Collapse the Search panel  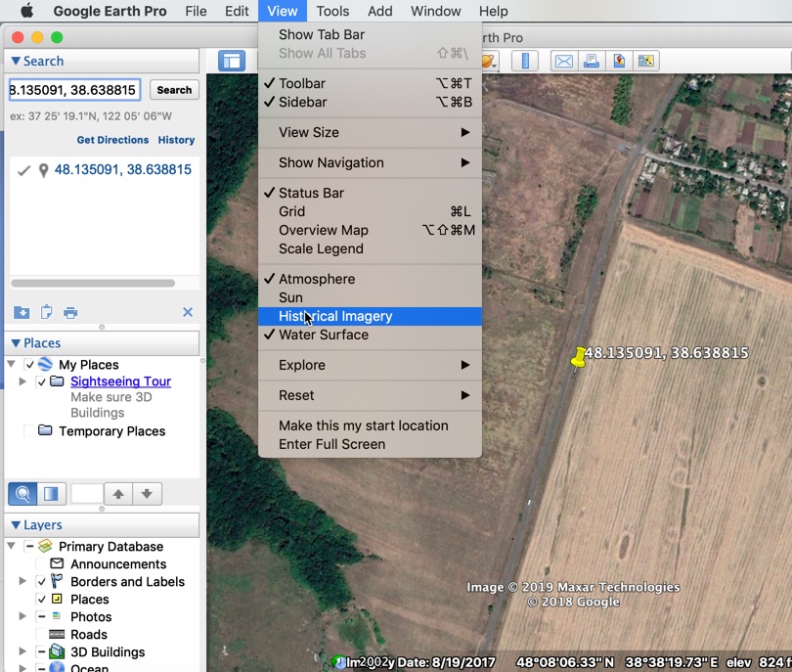click(16, 62)
